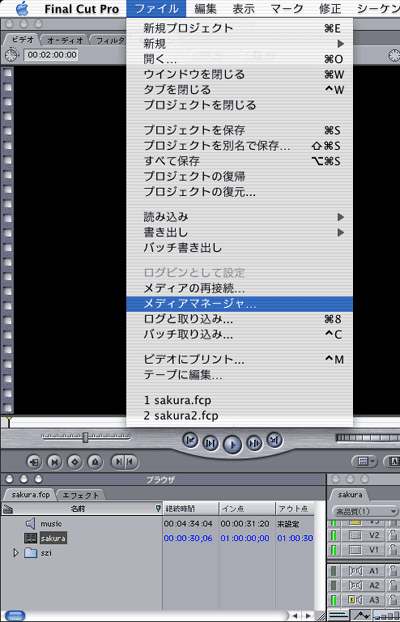Click Go to Previous Edit transport button
This screenshot has height=622, width=400.
click(x=190, y=440)
